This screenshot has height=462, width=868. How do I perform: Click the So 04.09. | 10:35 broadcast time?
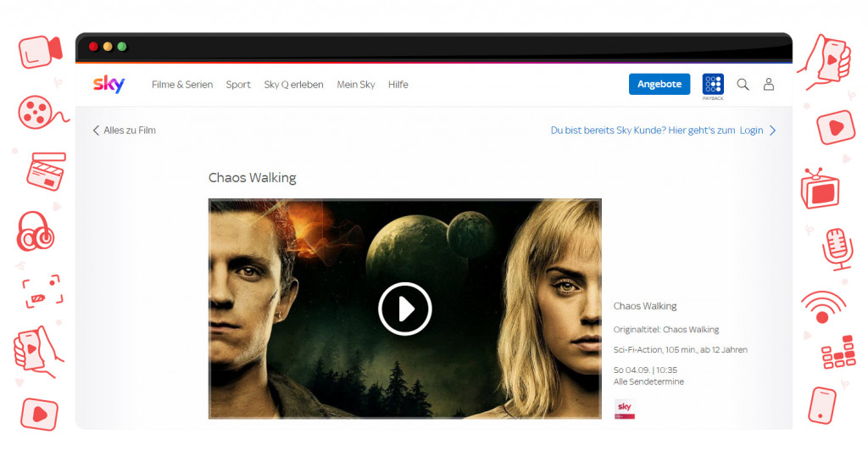[645, 370]
